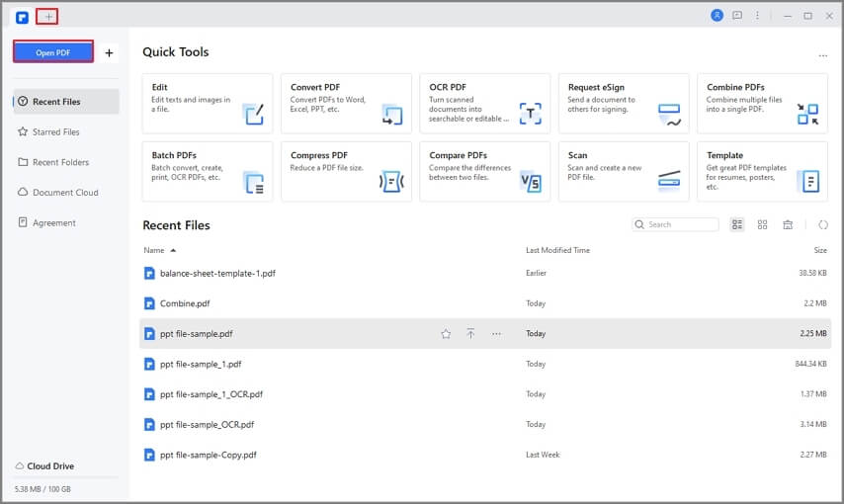Click the plus button beside Open PDF
Screen dimensions: 844x504
coord(109,52)
